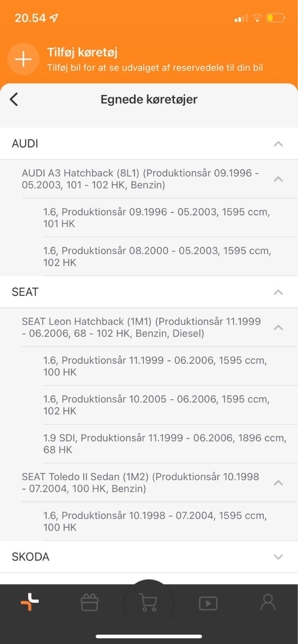Go back using the left arrow
This screenshot has width=298, height=644.
[14, 99]
